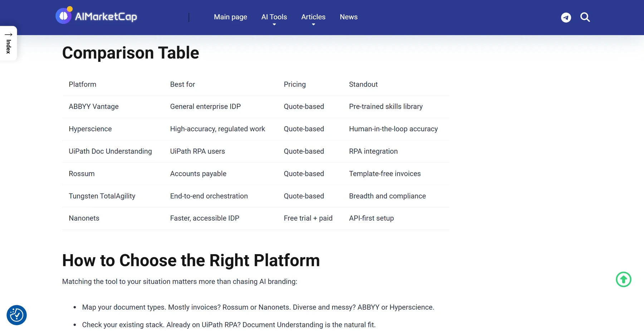Click the Index arrow icon
The width and height of the screenshot is (644, 331).
pyautogui.click(x=9, y=35)
